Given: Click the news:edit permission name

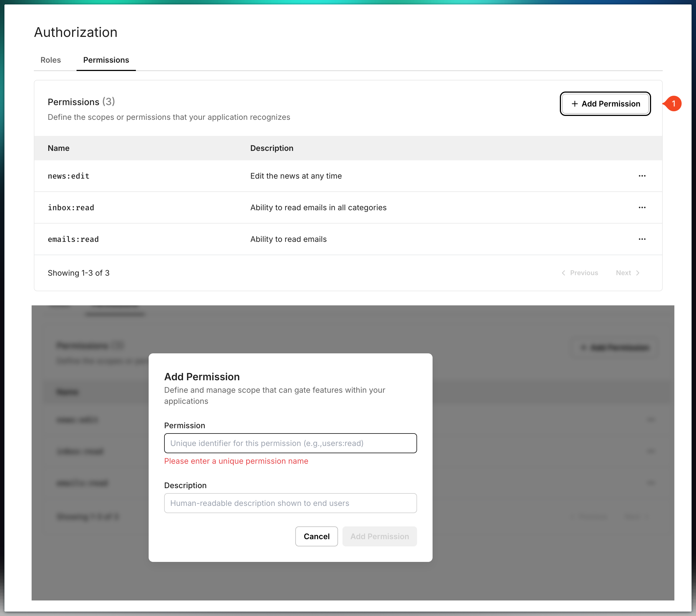Looking at the screenshot, I should [x=68, y=176].
